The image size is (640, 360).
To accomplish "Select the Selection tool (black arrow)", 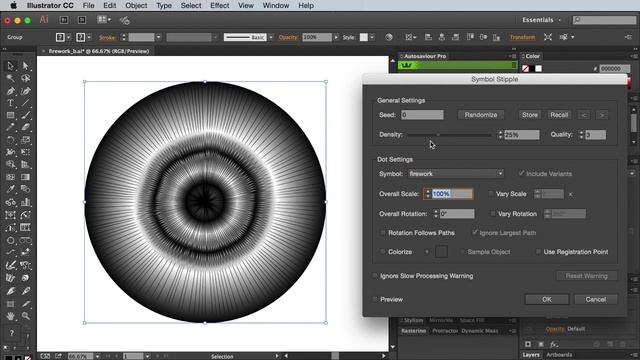I will [x=11, y=66].
